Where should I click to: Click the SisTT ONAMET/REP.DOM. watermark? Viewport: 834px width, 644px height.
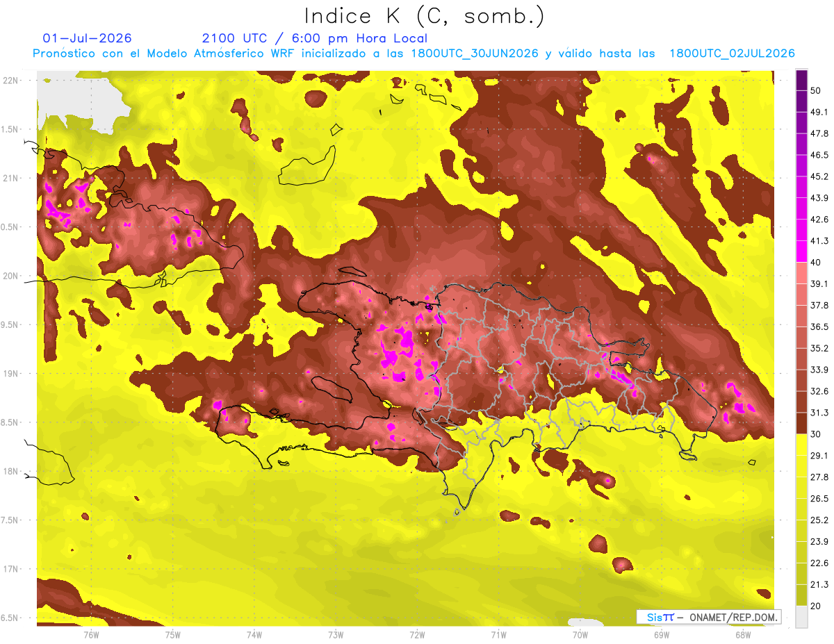click(x=709, y=617)
